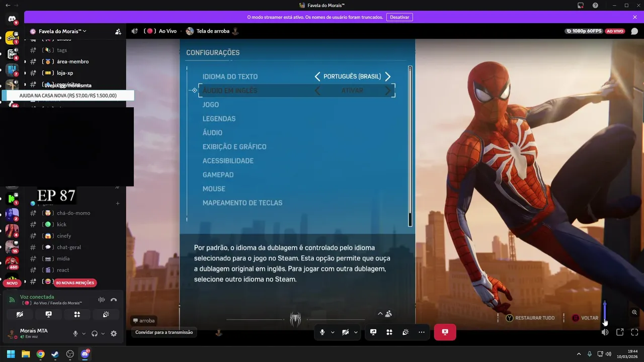Screen dimensions: 644x362
Task: Mute stream with the speaker icon
Action: (605, 332)
